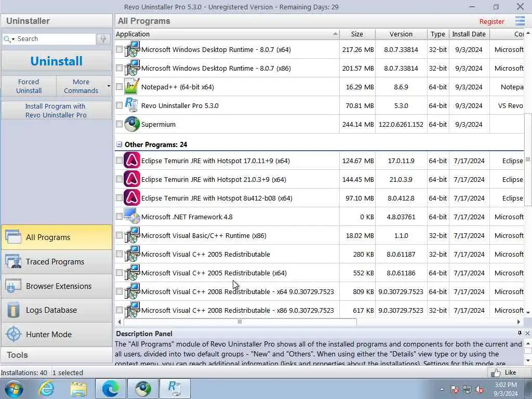Click icon of Eclipse Temurin JRE 21.0.3+9
Viewport: 532px width, 399px height.
tap(131, 179)
